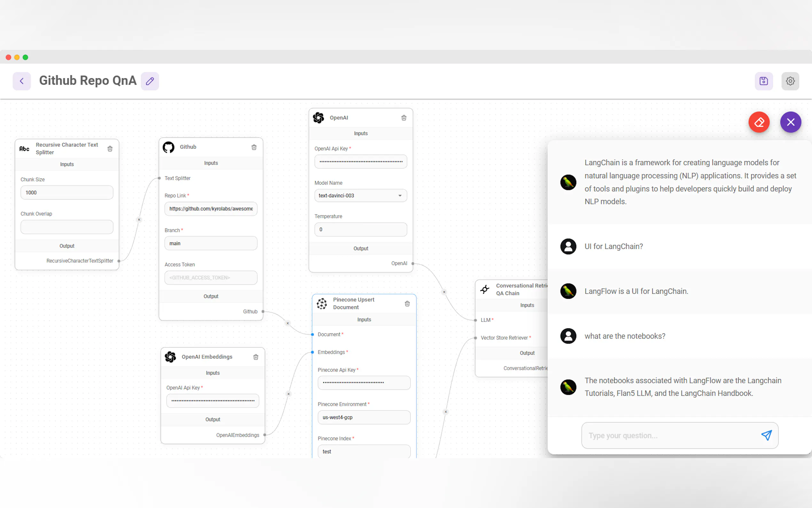Edit the Github Repo QnA title

[150, 81]
